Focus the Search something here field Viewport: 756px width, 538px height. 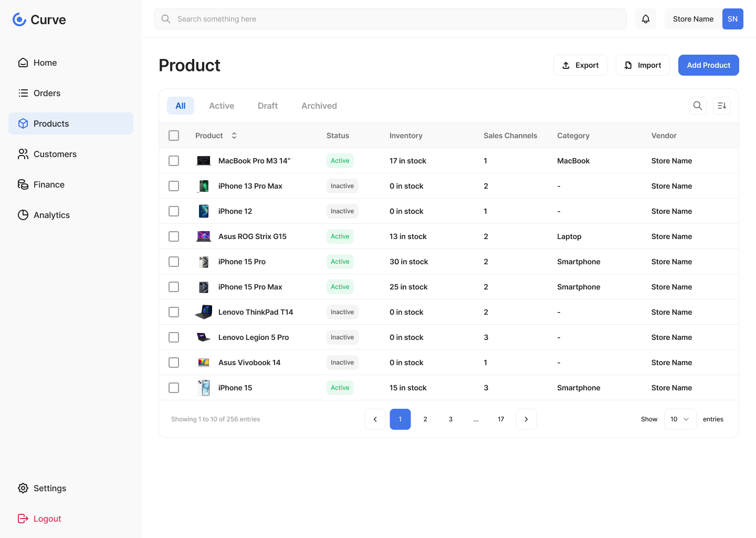[x=391, y=19]
